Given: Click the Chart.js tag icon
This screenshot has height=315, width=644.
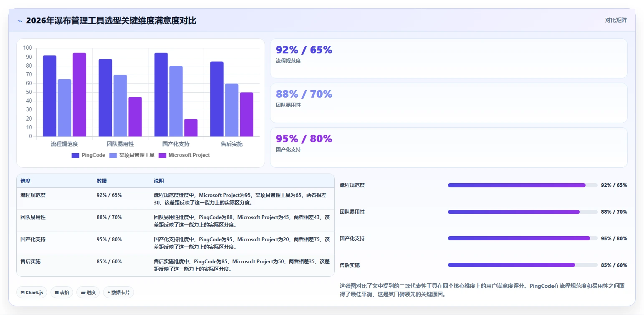Looking at the screenshot, I should (23, 293).
